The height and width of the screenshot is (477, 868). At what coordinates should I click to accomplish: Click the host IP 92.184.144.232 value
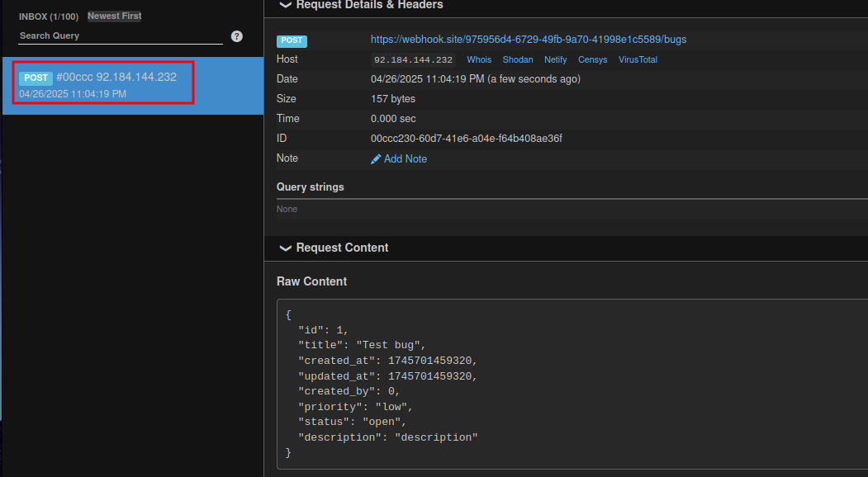(413, 59)
